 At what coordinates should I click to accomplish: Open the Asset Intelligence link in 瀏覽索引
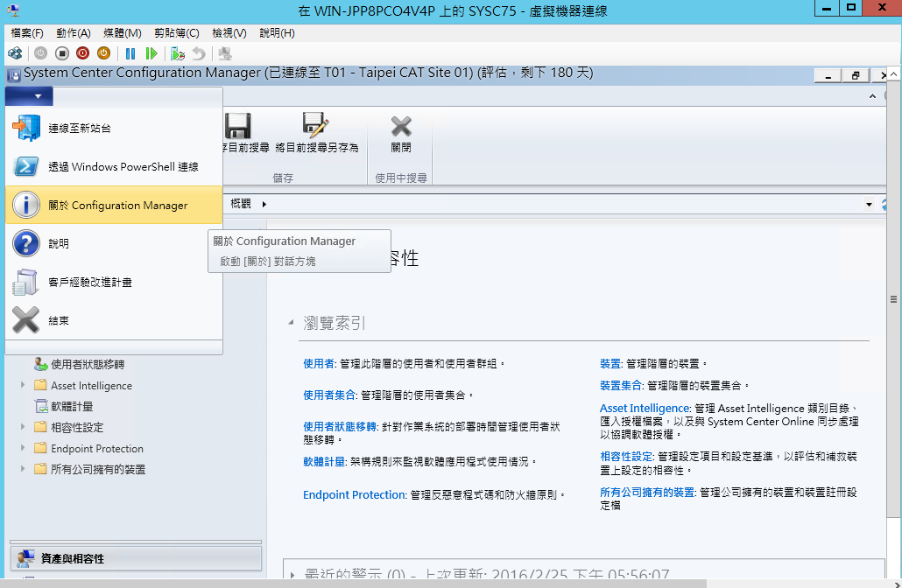pyautogui.click(x=645, y=409)
